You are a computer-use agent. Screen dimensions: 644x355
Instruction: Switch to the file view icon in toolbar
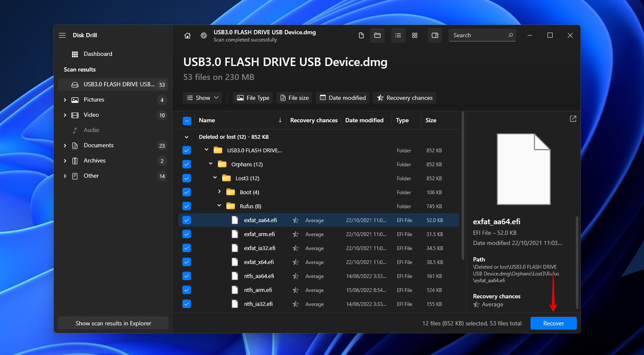click(361, 36)
